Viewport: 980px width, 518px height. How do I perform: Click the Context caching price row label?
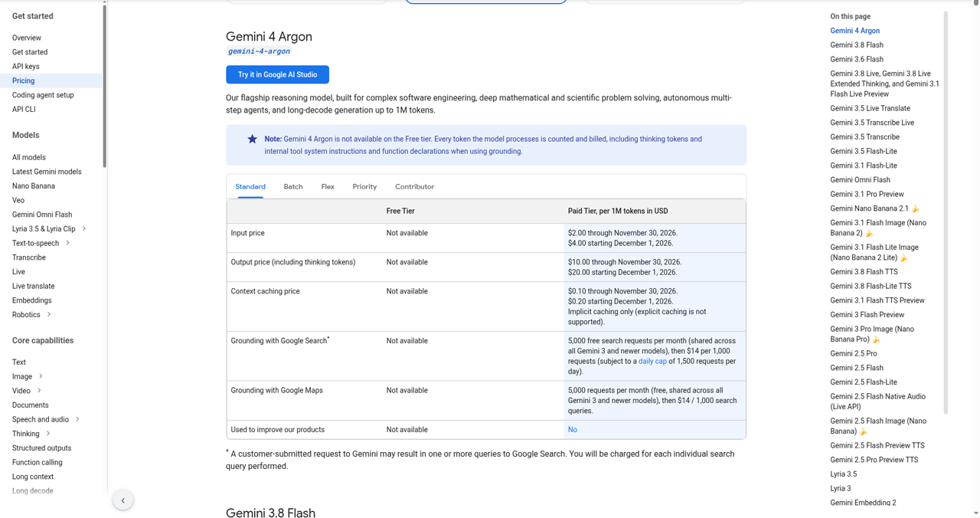[x=266, y=291]
